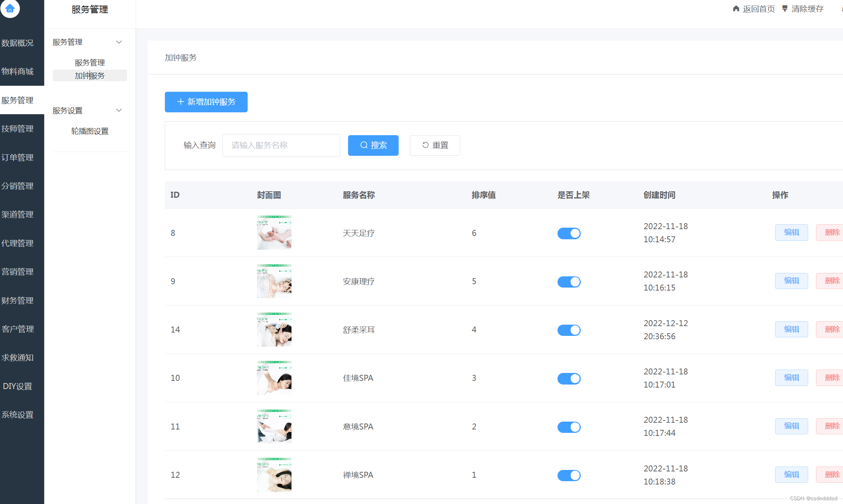Open the 舒柔采耳 cover thumbnail
This screenshot has height=504, width=843.
point(274,330)
